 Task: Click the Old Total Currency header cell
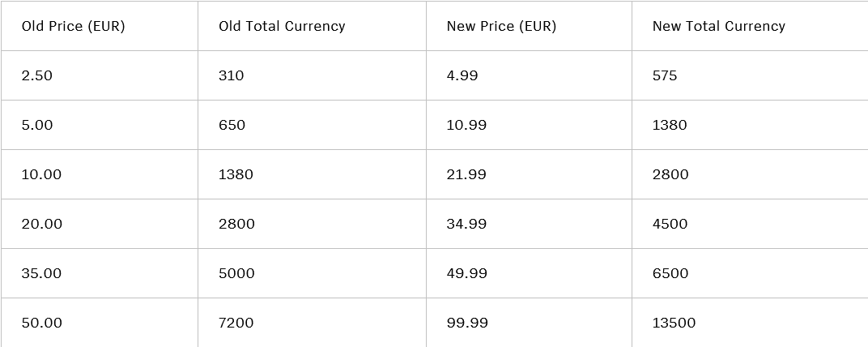click(282, 26)
